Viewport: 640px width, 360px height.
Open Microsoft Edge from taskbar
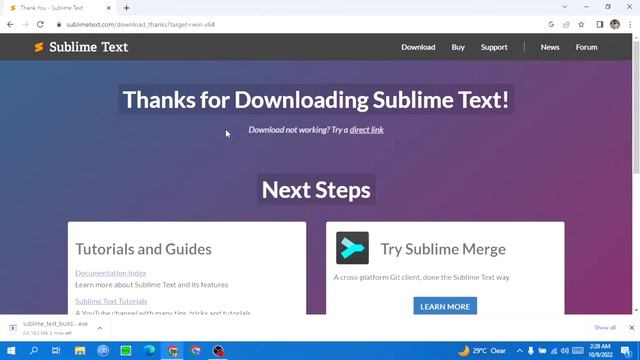point(149,351)
